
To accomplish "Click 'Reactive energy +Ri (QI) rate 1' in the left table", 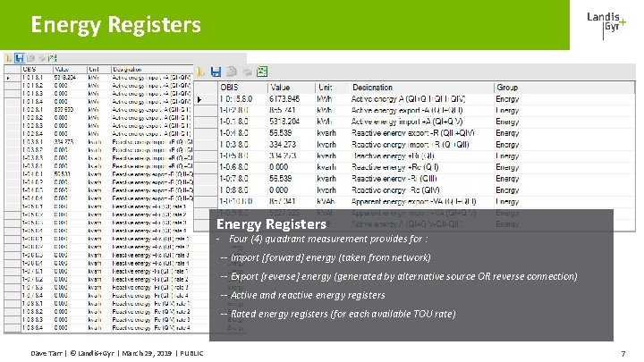I will (149, 206).
